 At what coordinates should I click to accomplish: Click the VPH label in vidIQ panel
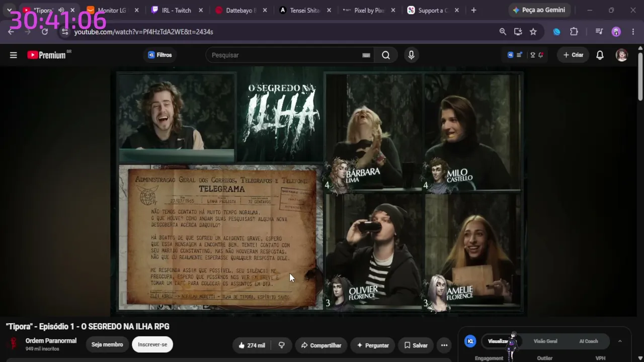click(x=600, y=358)
